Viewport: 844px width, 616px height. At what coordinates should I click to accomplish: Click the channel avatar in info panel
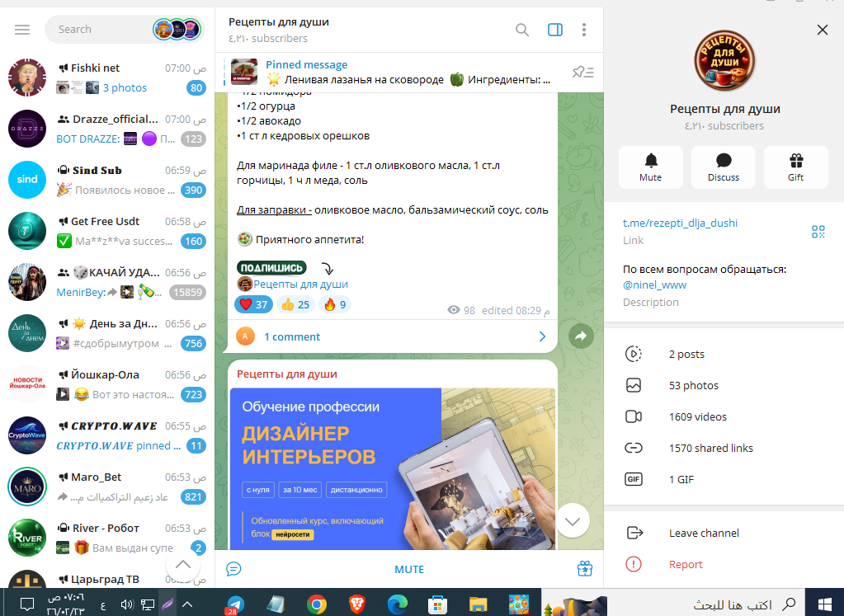724,60
